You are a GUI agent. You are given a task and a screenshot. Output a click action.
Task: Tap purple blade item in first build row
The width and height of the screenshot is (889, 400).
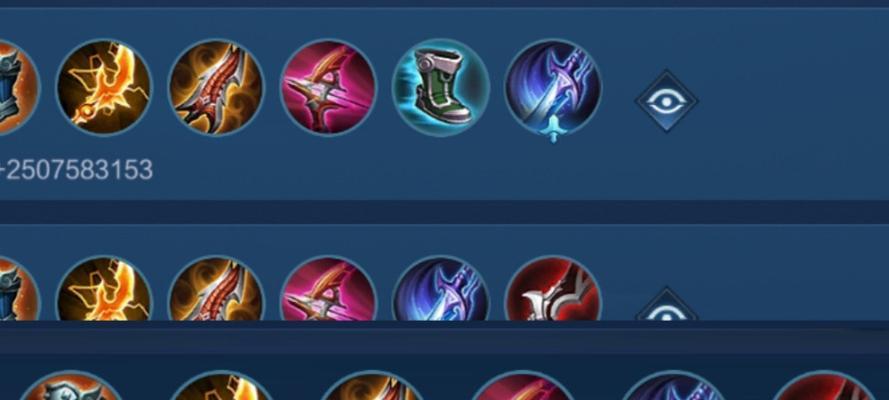(x=553, y=88)
